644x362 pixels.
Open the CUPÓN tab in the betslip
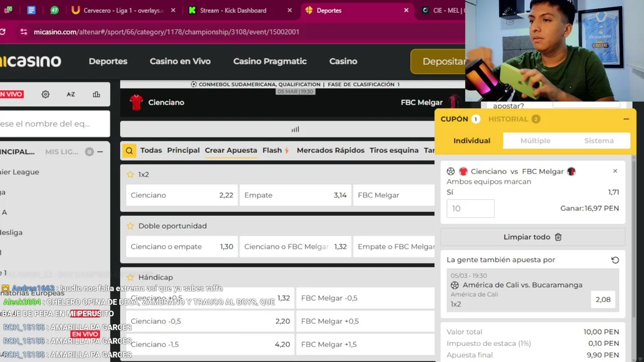coord(460,119)
